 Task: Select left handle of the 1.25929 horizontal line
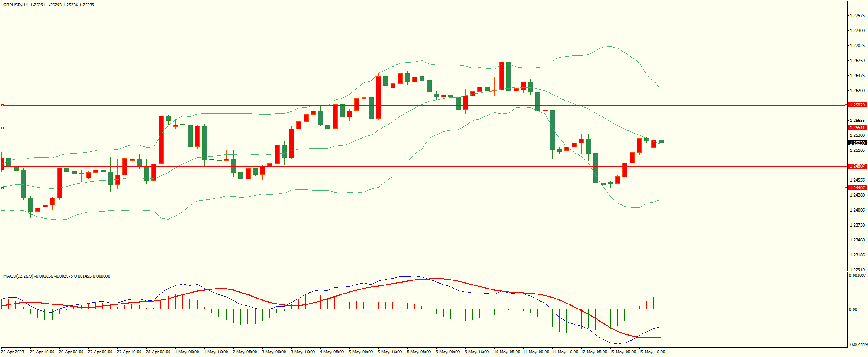coord(2,105)
